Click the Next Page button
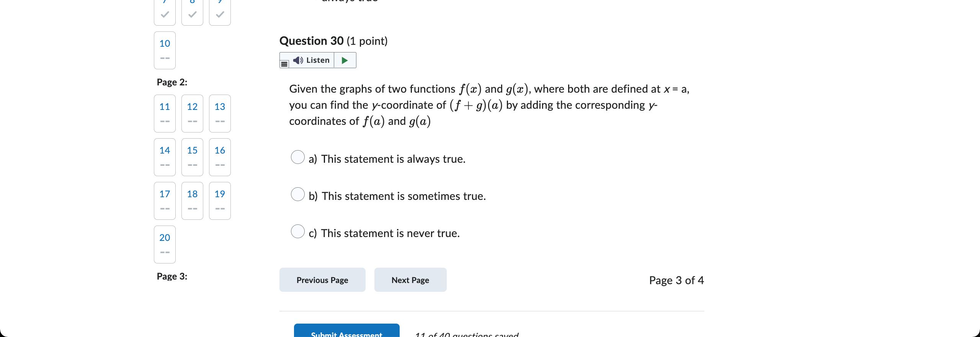 pyautogui.click(x=410, y=280)
